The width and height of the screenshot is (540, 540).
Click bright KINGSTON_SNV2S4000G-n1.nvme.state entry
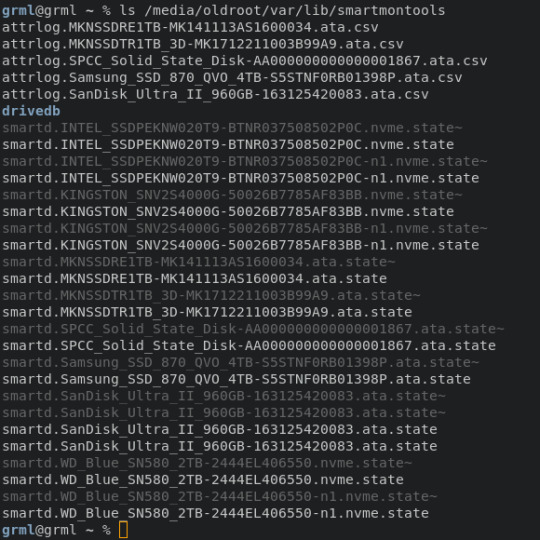(240, 246)
